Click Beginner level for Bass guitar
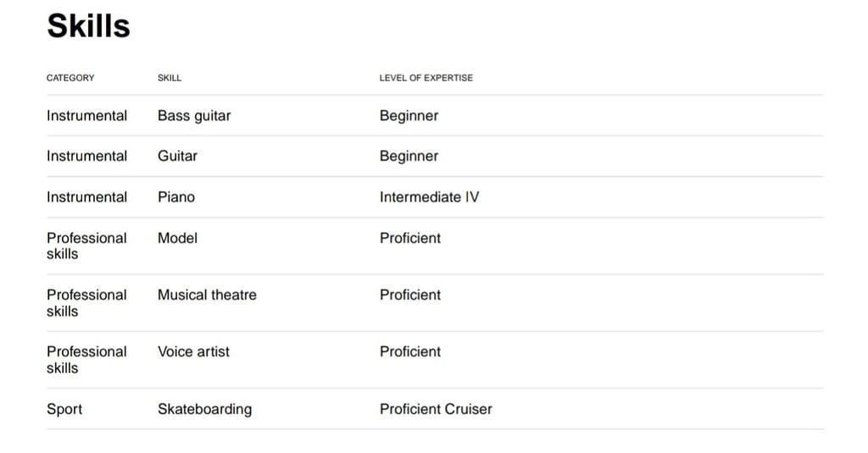868x453 pixels. click(x=409, y=116)
